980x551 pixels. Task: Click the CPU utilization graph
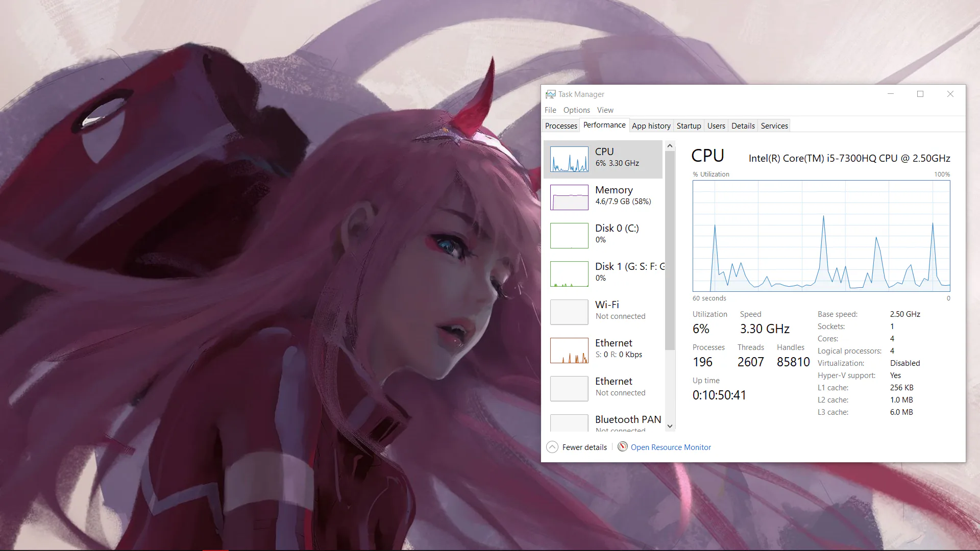click(821, 236)
